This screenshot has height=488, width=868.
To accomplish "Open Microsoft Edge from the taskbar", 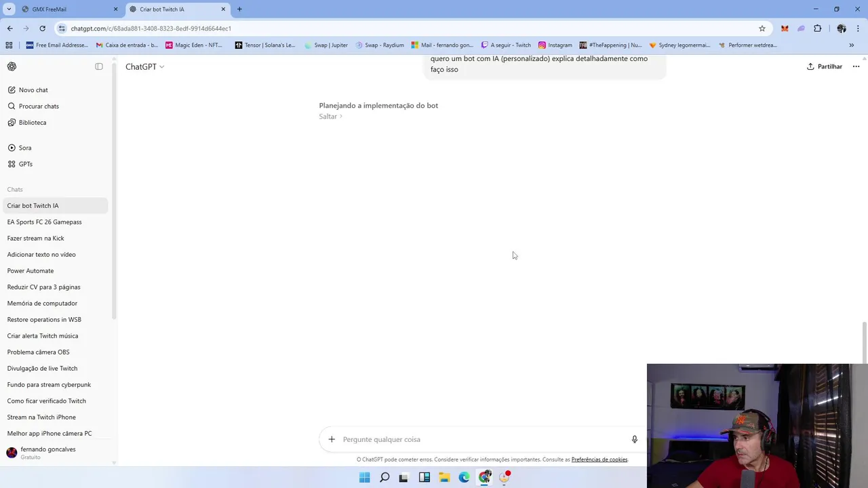I will [x=464, y=477].
